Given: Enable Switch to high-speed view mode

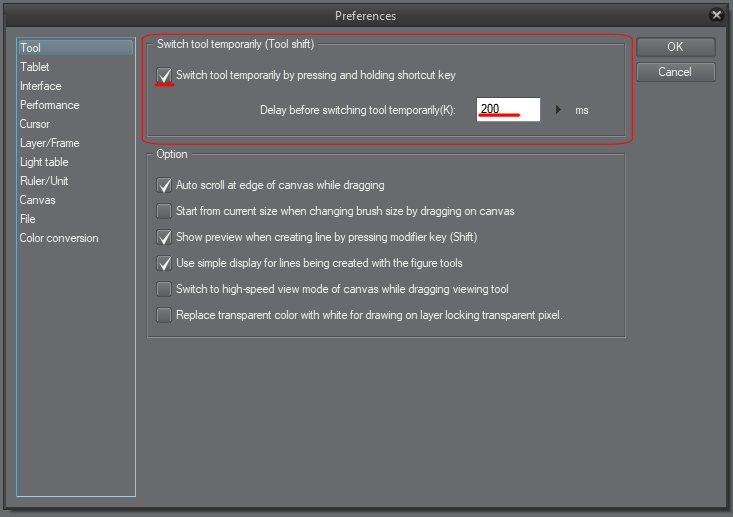Looking at the screenshot, I should pyautogui.click(x=165, y=289).
